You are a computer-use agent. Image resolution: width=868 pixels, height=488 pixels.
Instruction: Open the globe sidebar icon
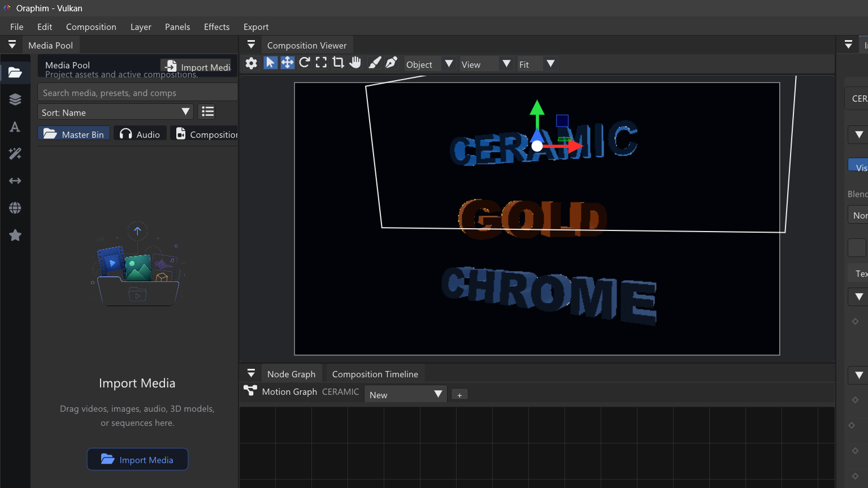15,208
